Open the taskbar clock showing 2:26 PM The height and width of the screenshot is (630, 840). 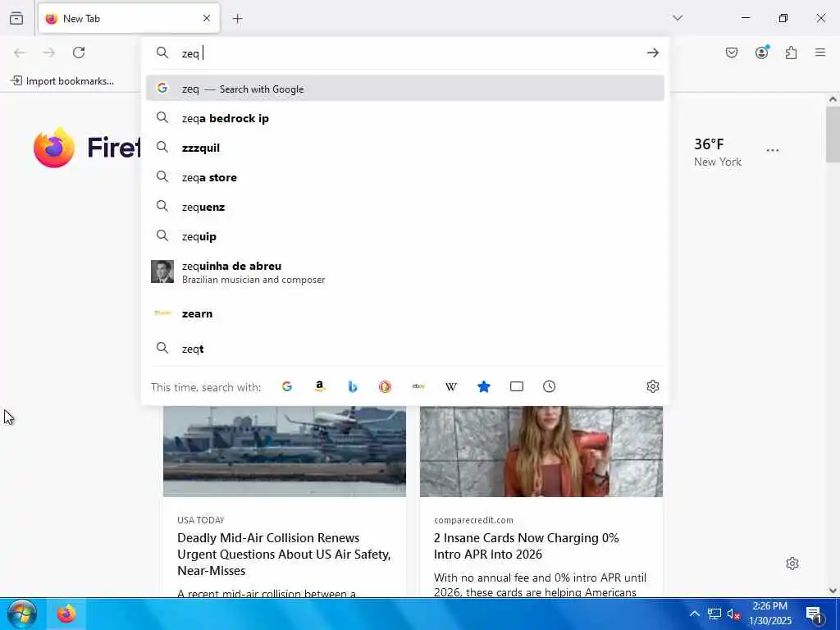click(769, 614)
